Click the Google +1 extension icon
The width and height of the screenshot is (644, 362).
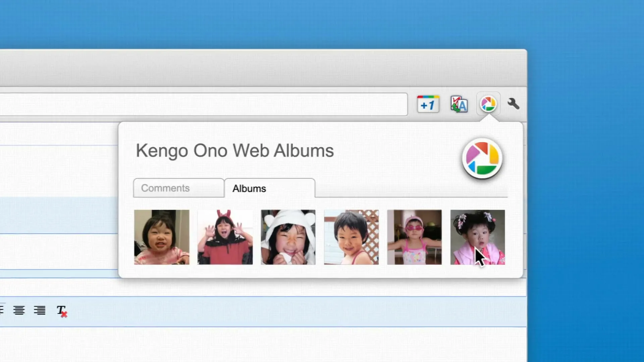tap(428, 104)
